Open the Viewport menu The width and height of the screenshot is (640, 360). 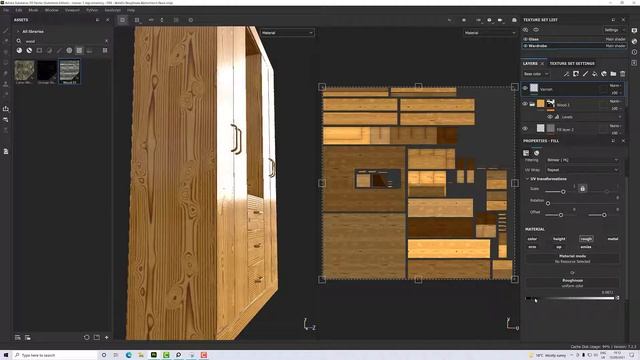(x=72, y=10)
